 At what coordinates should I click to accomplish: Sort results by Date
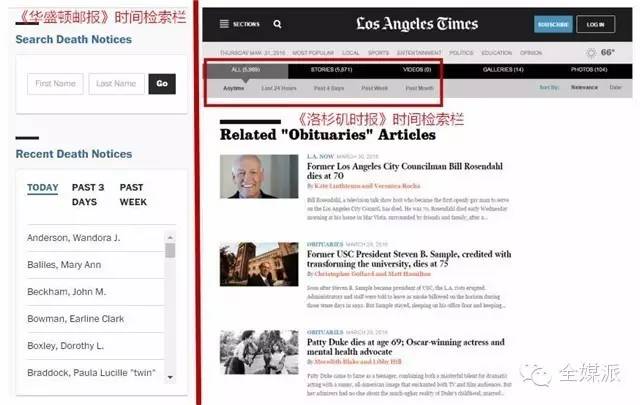[x=615, y=87]
